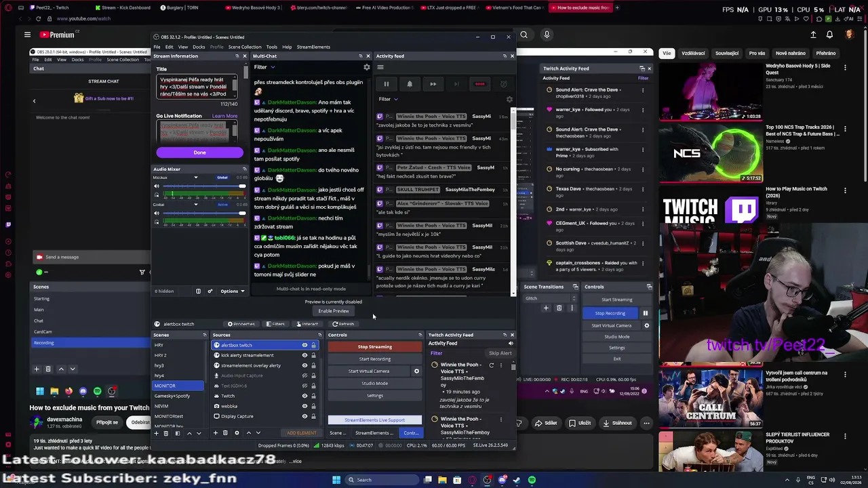Viewport: 868px width, 488px height.
Task: Remove the selected scene with the trash icon
Action: pos(166,433)
